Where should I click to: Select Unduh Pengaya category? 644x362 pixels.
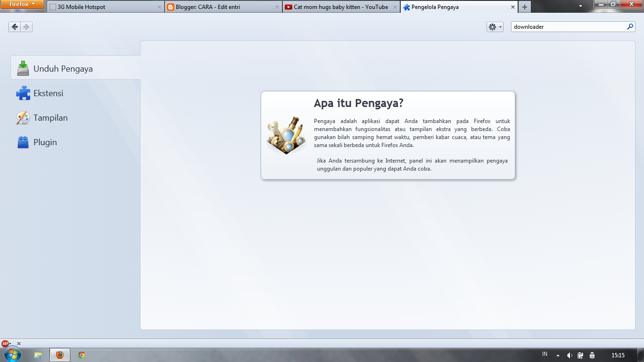[75, 68]
